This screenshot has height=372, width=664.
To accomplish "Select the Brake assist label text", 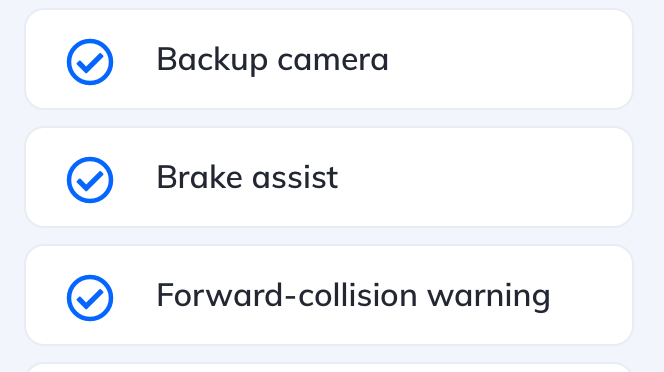I will 247,177.
